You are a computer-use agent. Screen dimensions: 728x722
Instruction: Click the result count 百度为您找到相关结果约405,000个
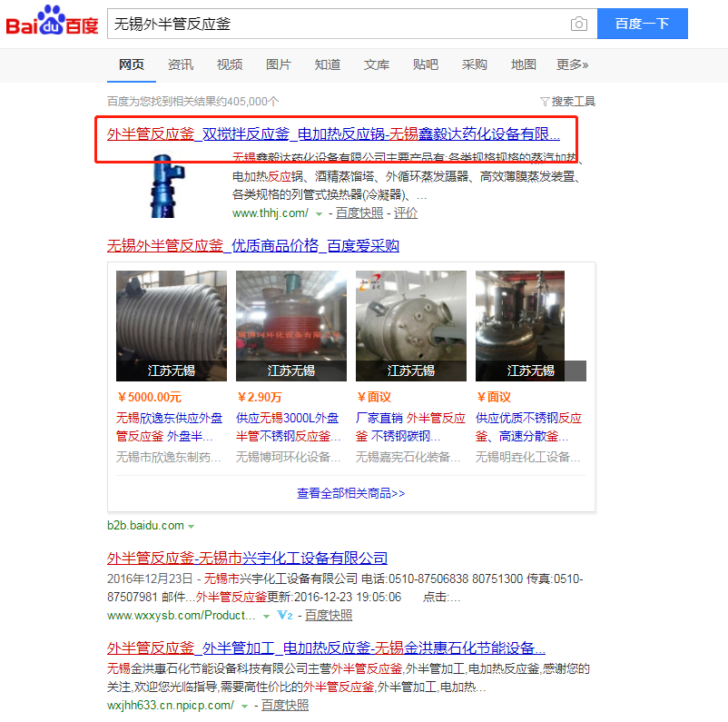click(x=193, y=102)
